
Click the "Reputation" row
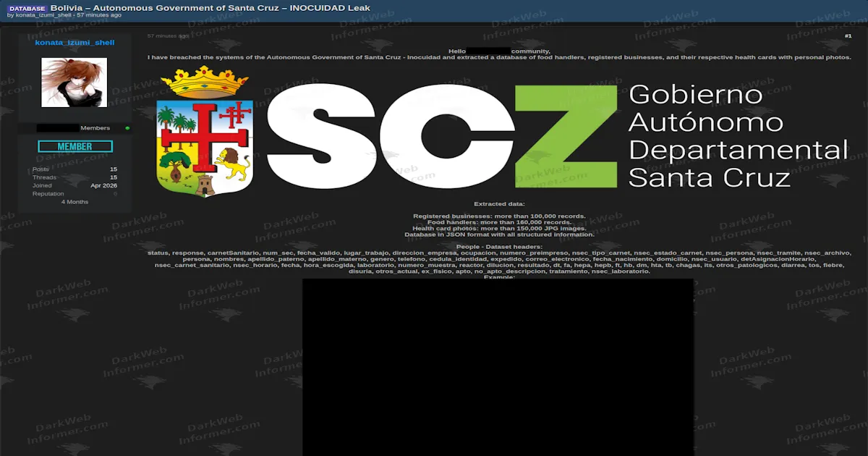point(75,194)
